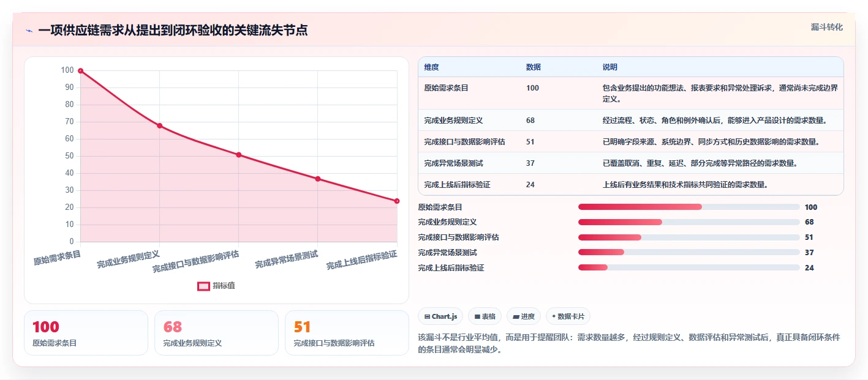The image size is (868, 380).
Task: Click the table data value 37
Action: pyautogui.click(x=530, y=163)
